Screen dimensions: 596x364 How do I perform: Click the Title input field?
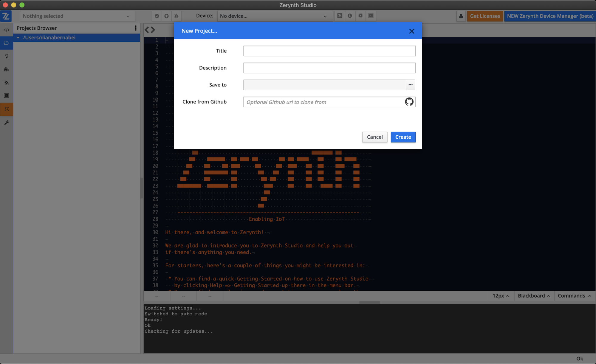coord(329,51)
